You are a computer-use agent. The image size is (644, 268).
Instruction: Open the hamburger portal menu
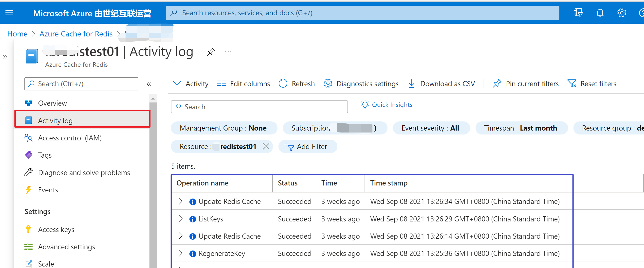(9, 13)
